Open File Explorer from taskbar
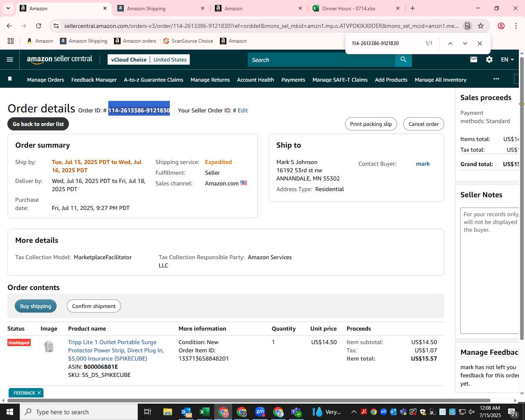The width and height of the screenshot is (525, 420). [x=167, y=412]
